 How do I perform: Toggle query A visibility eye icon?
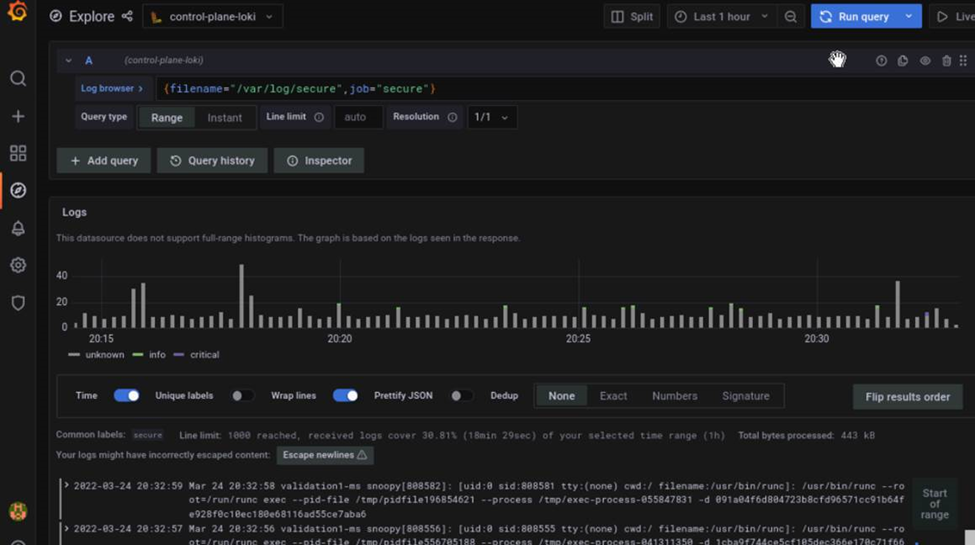[x=925, y=60]
